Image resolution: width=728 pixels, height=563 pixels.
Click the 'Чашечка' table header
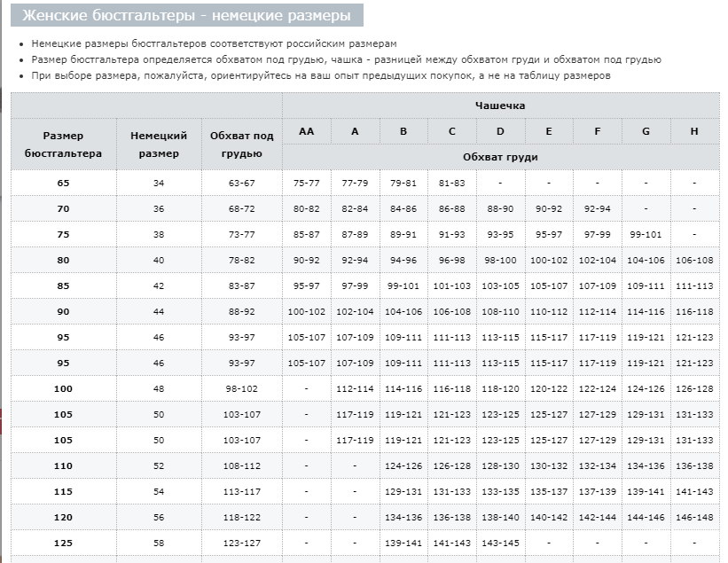point(500,106)
